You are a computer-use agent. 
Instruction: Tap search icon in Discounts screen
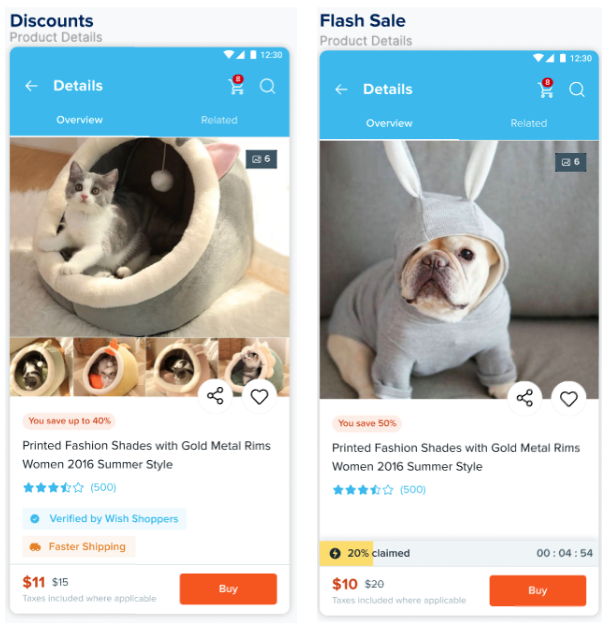[267, 86]
